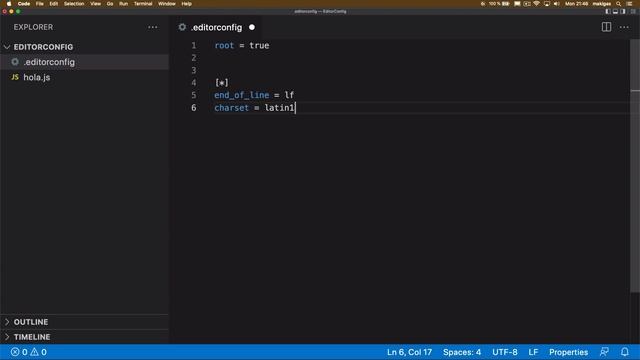Open the Apple menu
640x360 pixels.
coord(9,4)
